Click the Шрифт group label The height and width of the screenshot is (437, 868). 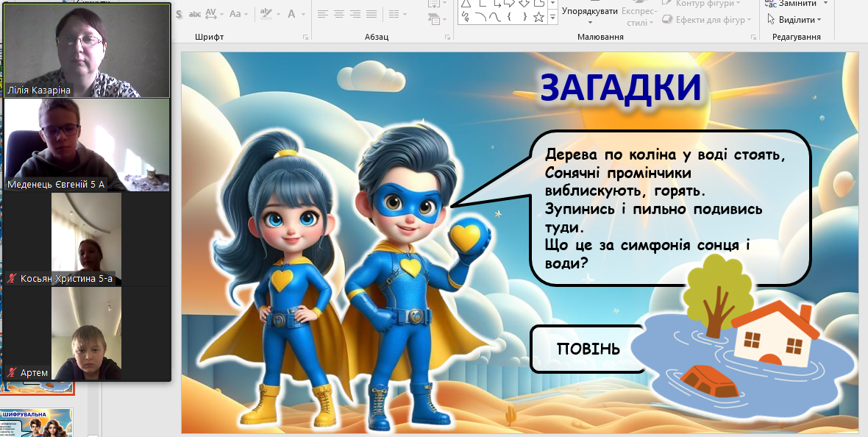tap(209, 37)
